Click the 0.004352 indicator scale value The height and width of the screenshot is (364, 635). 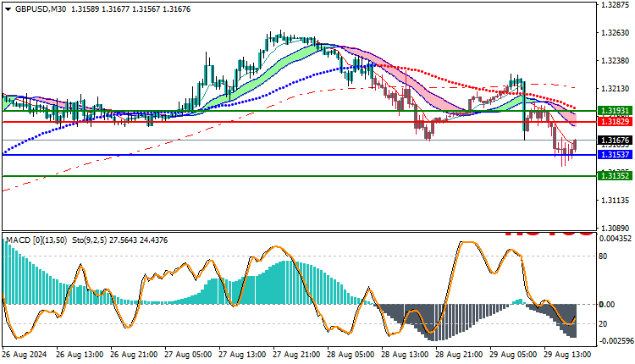[616, 239]
